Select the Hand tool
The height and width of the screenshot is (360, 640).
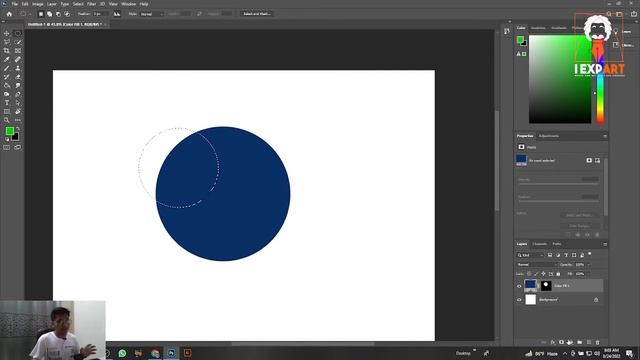[x=18, y=111]
